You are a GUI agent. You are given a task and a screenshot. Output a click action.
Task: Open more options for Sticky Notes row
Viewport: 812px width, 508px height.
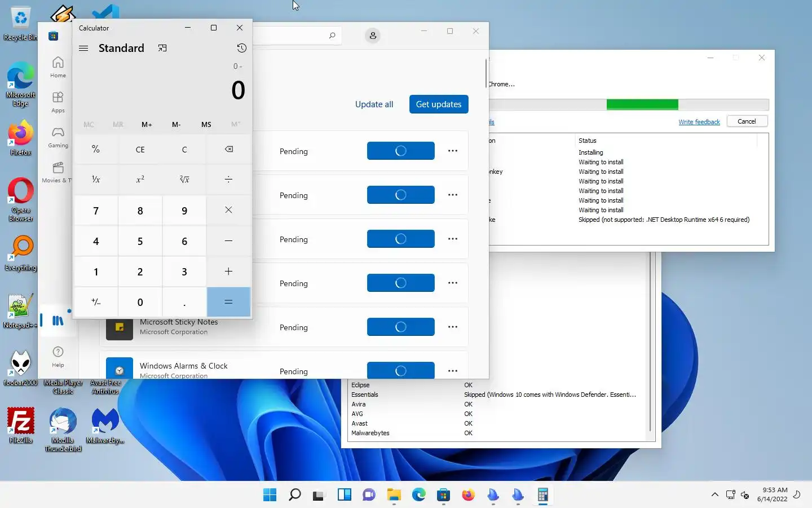[x=453, y=327]
